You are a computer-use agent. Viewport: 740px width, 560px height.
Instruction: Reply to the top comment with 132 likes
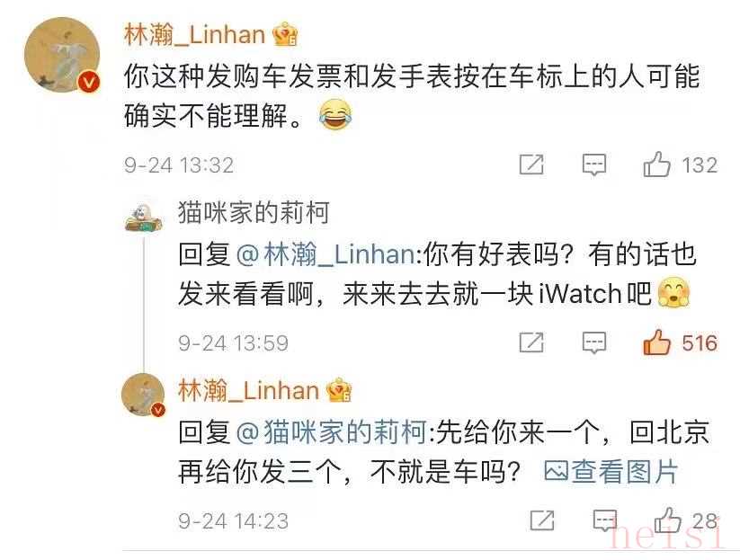pyautogui.click(x=594, y=164)
